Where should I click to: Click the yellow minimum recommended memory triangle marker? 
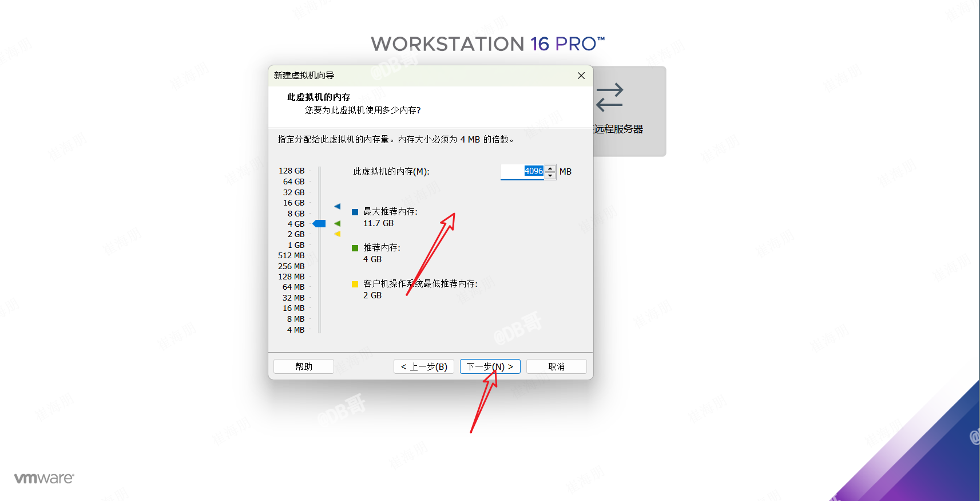338,234
